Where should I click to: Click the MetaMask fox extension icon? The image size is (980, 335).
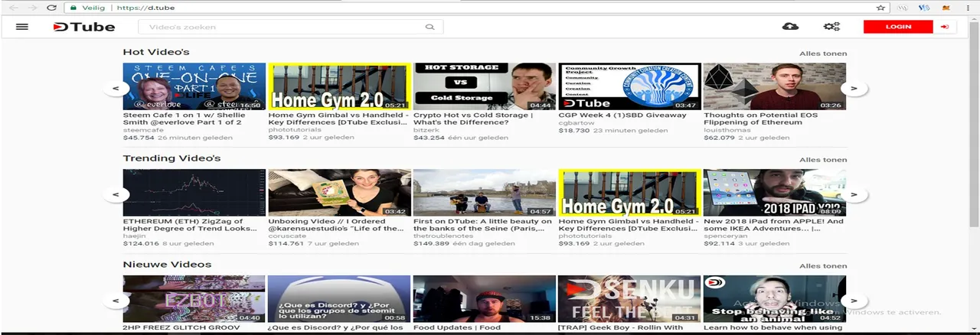946,8
